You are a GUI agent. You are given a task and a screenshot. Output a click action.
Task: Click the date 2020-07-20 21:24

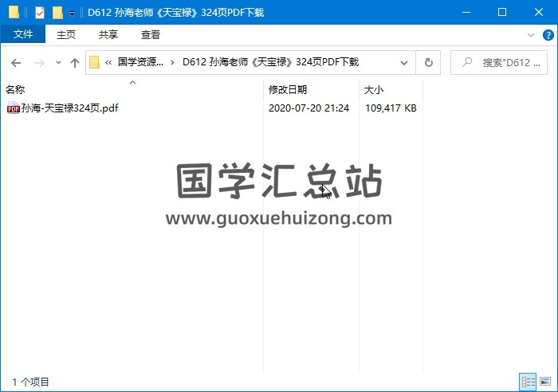(x=309, y=108)
